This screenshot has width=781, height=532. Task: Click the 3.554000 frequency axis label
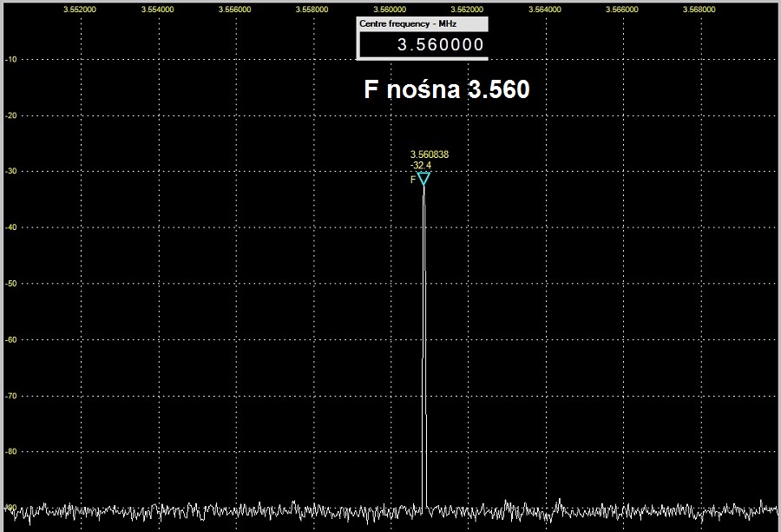[158, 10]
